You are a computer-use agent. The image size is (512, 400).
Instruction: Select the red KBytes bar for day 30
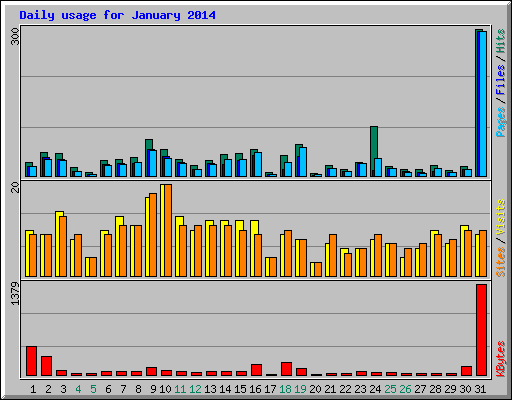466,371
